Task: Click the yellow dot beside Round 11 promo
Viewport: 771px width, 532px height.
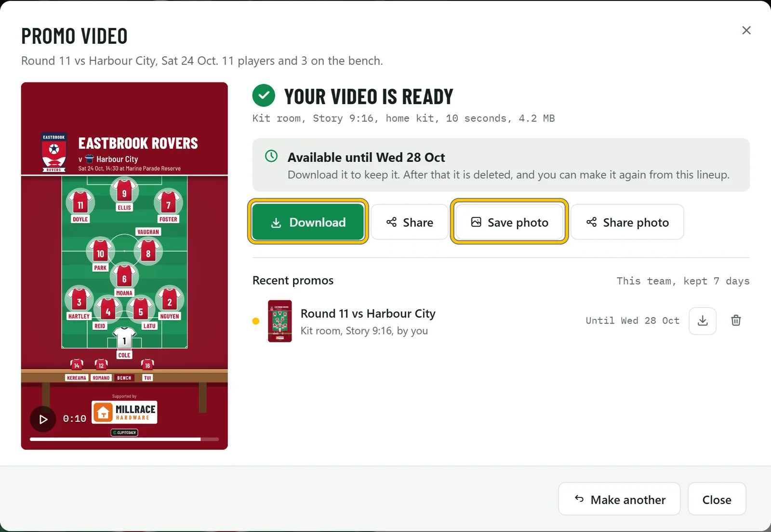Action: (256, 321)
